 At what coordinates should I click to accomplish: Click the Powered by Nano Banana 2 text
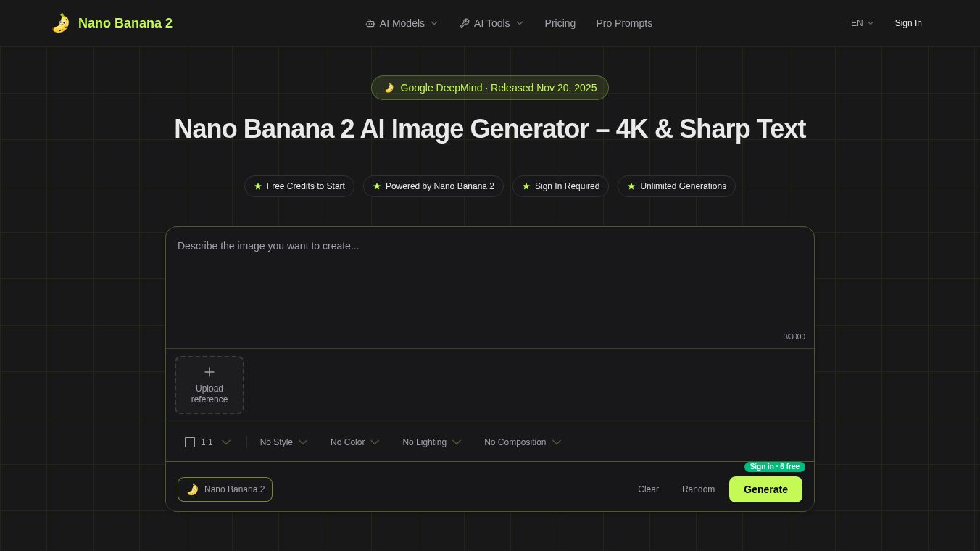(440, 186)
